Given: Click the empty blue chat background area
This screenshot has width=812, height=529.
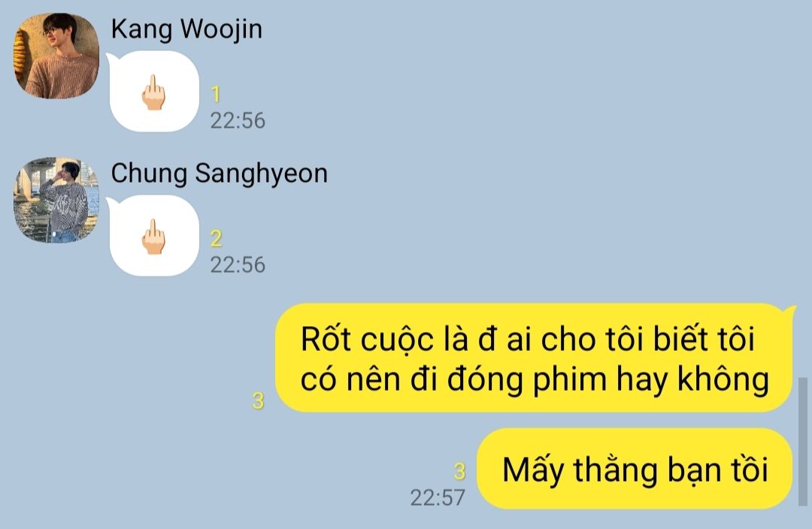Looking at the screenshot, I should point(518,156).
